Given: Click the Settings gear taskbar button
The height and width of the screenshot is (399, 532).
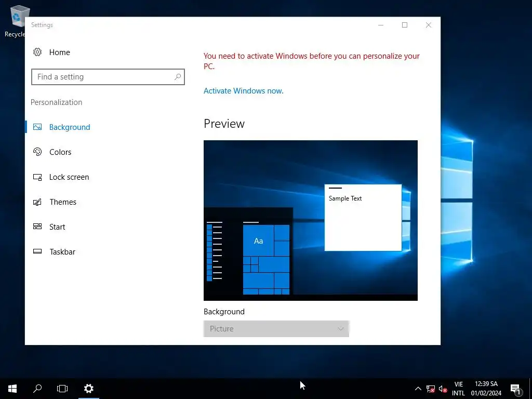Looking at the screenshot, I should [88, 389].
